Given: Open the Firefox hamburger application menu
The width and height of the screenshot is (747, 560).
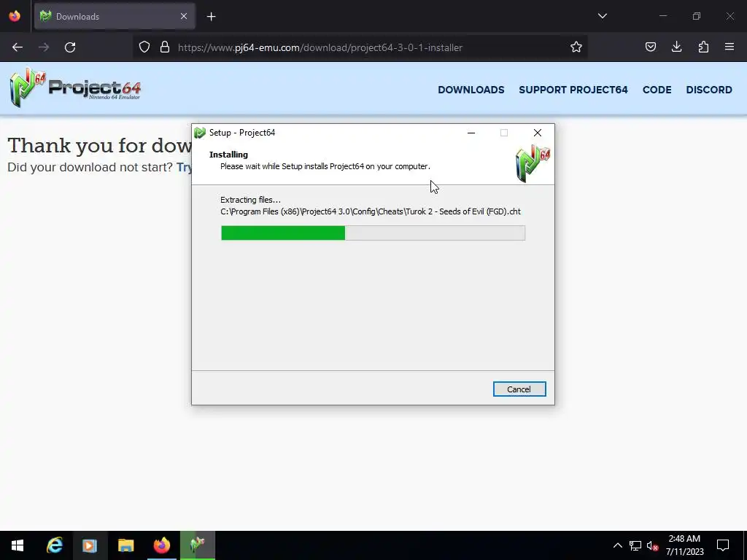Looking at the screenshot, I should [x=729, y=47].
